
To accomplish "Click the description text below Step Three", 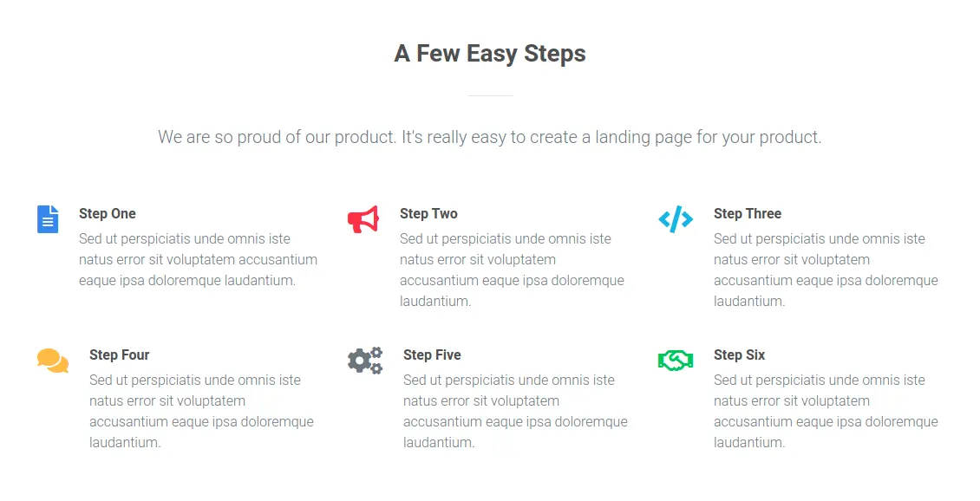I will [x=826, y=270].
